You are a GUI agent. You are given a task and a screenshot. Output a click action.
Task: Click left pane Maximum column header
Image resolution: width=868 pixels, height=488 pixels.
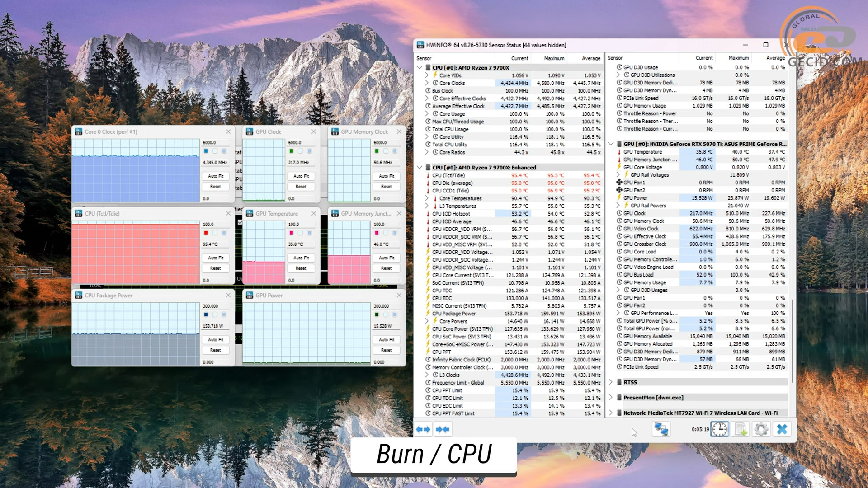[549, 58]
